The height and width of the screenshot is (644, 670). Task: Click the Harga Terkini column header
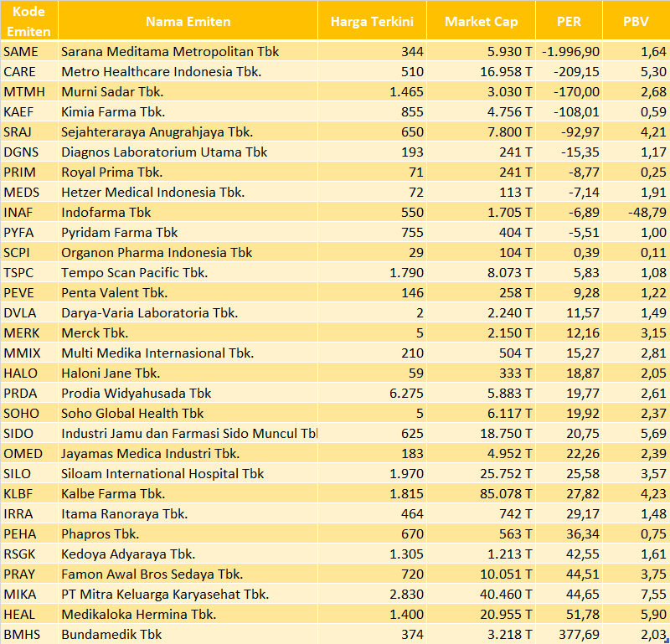tap(372, 21)
